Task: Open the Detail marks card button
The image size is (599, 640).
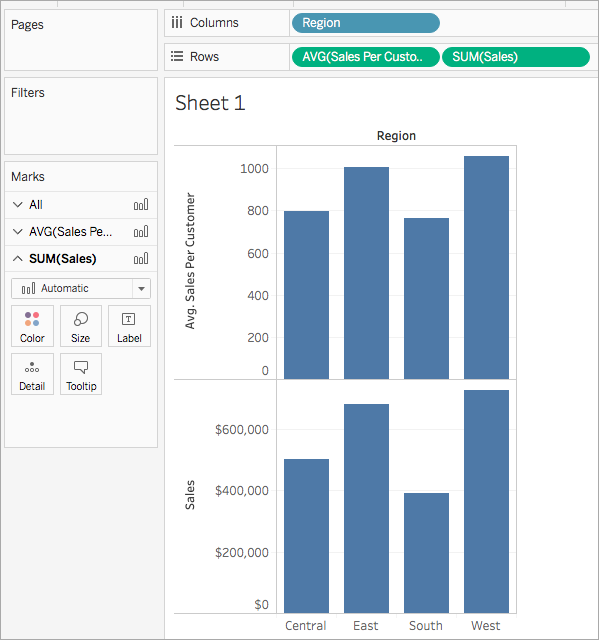Action: [32, 374]
